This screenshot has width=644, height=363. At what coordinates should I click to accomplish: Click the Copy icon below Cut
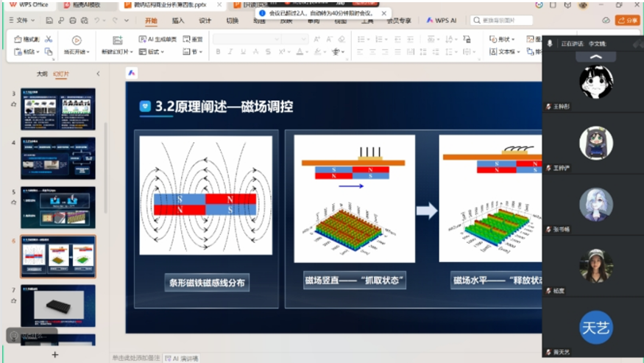[x=49, y=52]
